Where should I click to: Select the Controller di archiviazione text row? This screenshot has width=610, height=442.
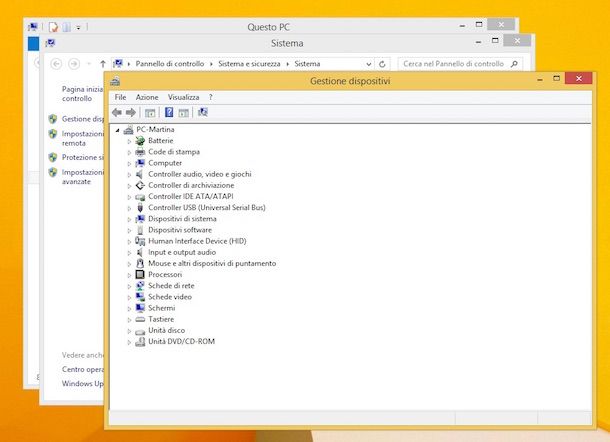pyautogui.click(x=191, y=186)
